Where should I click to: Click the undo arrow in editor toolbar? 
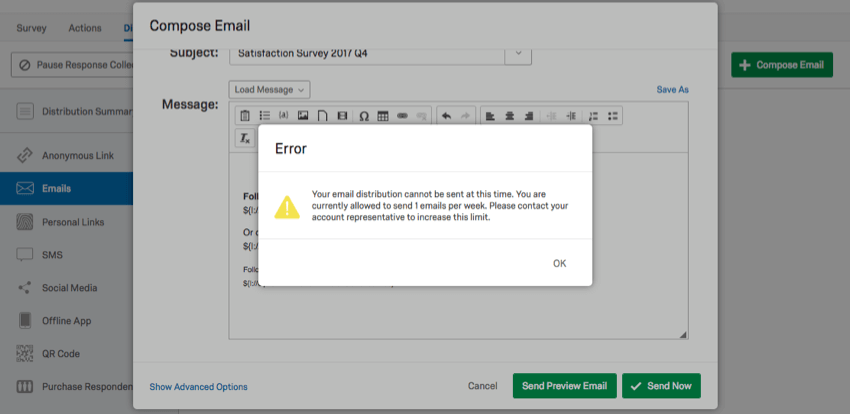(x=446, y=116)
